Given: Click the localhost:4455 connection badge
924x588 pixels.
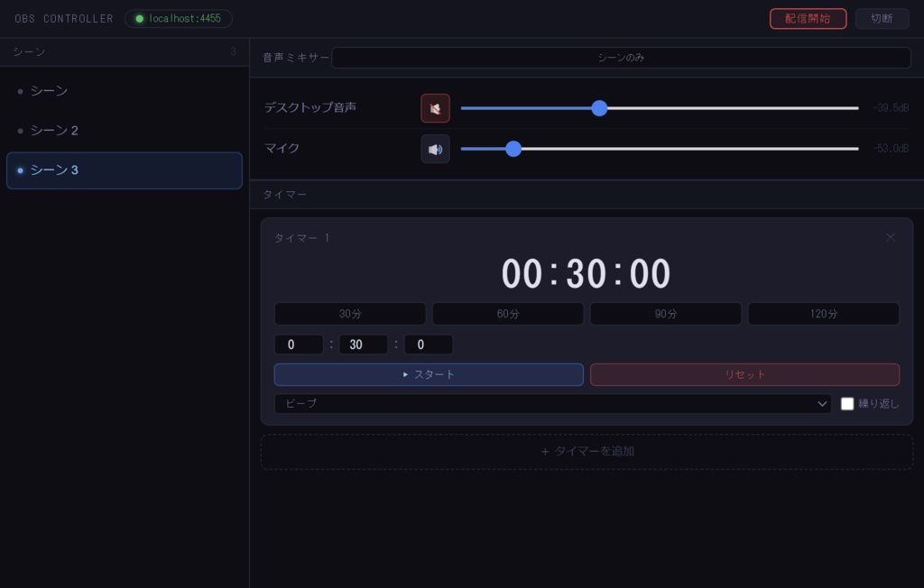Looking at the screenshot, I should click(x=179, y=19).
